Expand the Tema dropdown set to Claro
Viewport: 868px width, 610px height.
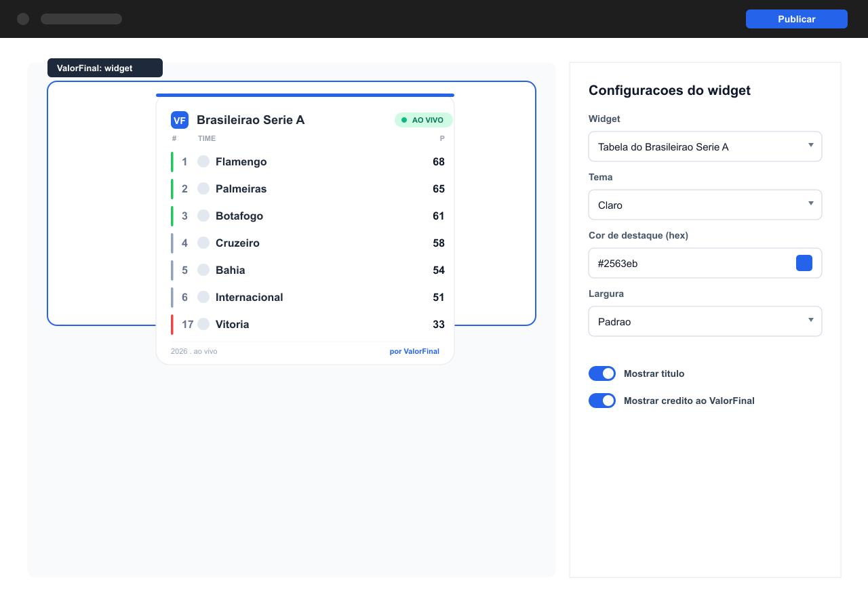pos(705,205)
